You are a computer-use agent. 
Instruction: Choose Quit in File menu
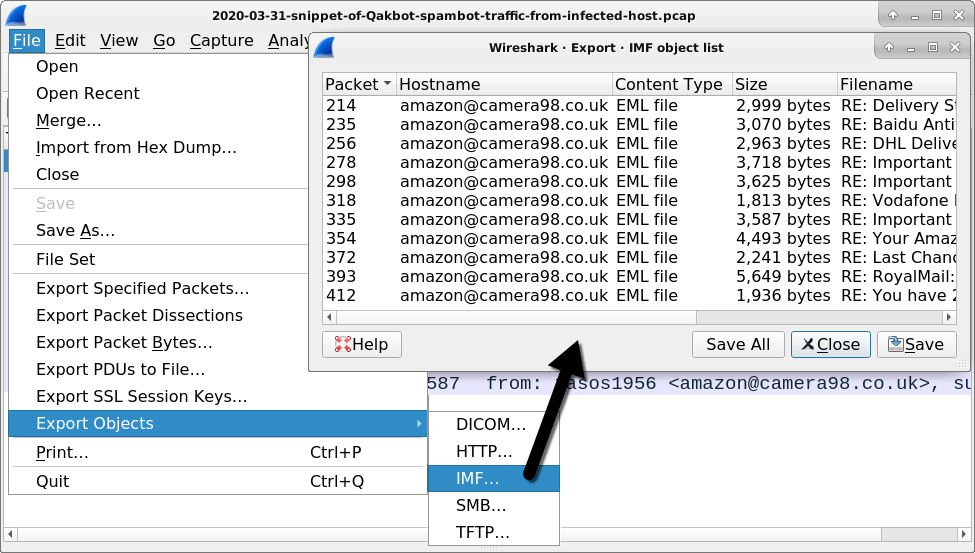(218, 481)
